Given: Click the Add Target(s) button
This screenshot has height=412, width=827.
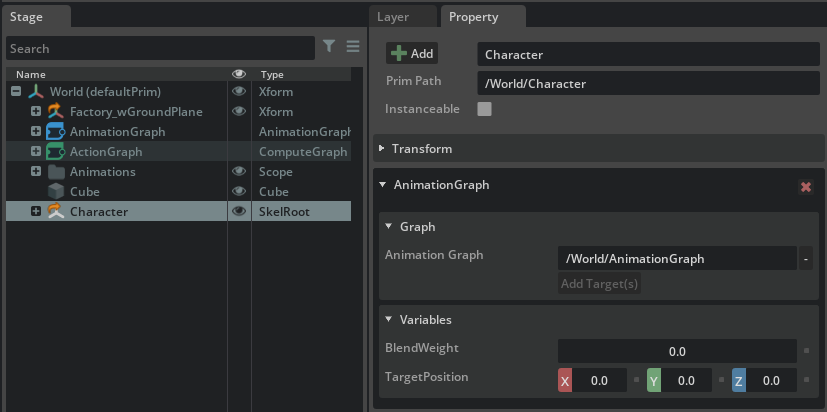Looking at the screenshot, I should point(599,284).
